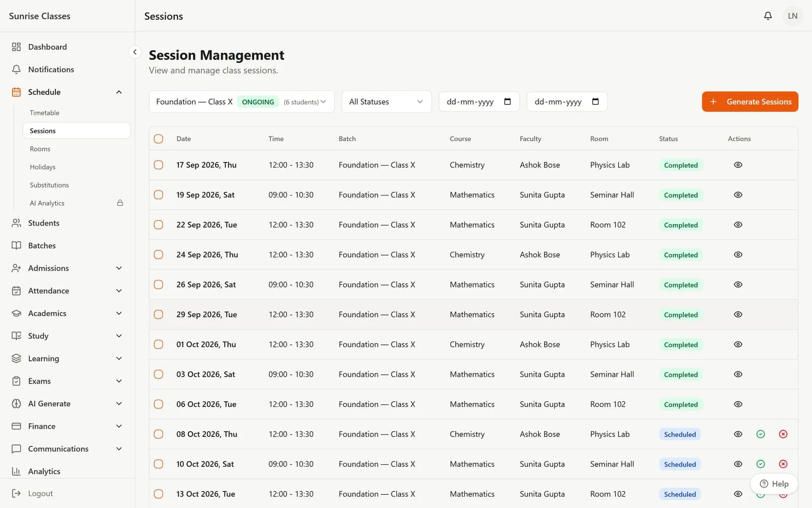Click the first dd-mm-yyyy date input
This screenshot has width=812, height=508.
pos(479,102)
